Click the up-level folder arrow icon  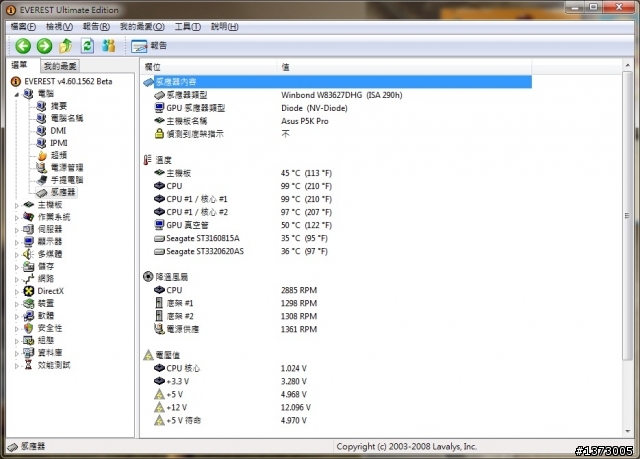pos(66,46)
